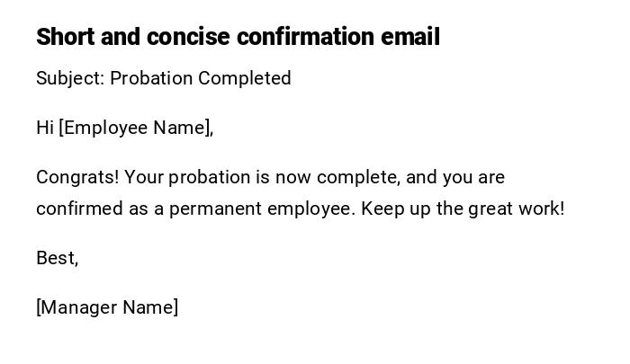Click the word "work!" ending the paragraph
Screen dimensions: 630x364
541,209
